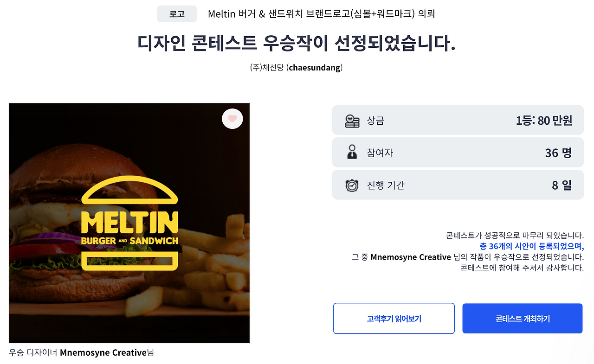Select the 로고 category badge at the top
The height and width of the screenshot is (364, 594).
[177, 13]
